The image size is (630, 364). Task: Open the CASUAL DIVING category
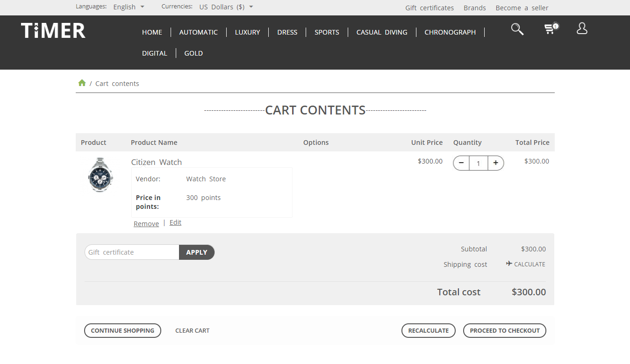pos(382,32)
